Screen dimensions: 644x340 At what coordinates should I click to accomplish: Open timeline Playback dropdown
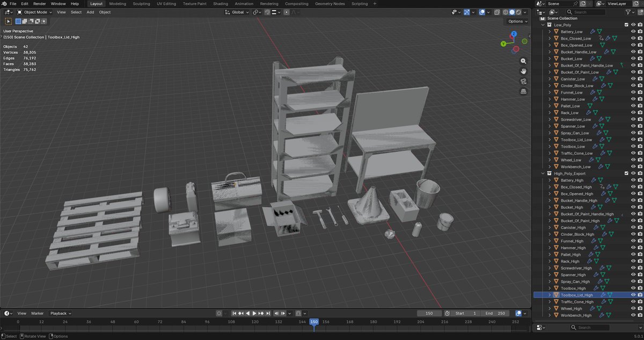point(61,313)
